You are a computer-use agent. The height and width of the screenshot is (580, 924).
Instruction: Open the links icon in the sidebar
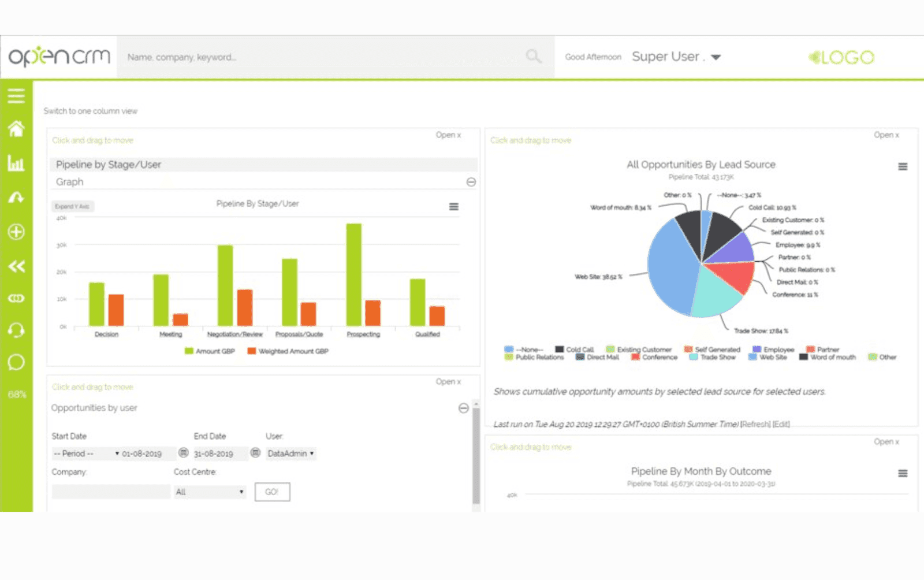tap(16, 298)
